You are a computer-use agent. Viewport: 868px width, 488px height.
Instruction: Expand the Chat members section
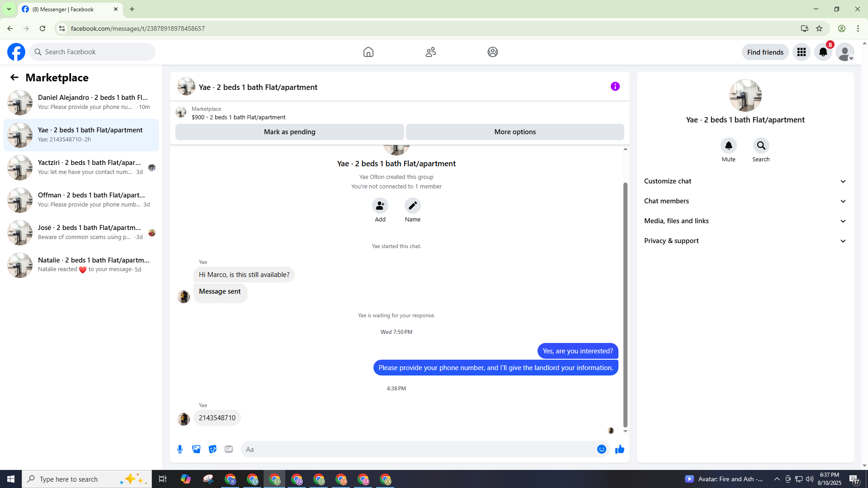pos(745,201)
